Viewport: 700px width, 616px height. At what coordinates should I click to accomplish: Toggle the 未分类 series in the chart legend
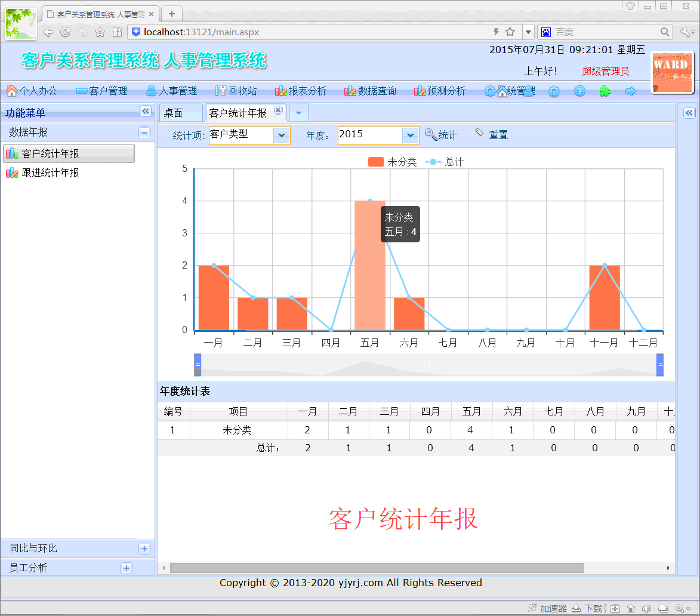(392, 162)
